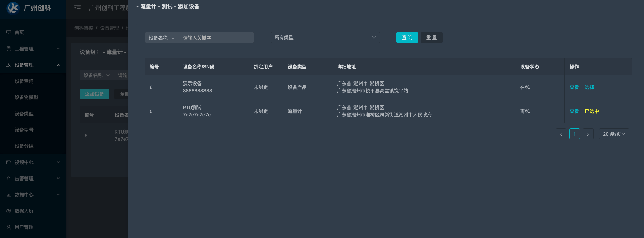Open the 20 条/页 page size dropdown
Image resolution: width=644 pixels, height=238 pixels.
pyautogui.click(x=614, y=134)
